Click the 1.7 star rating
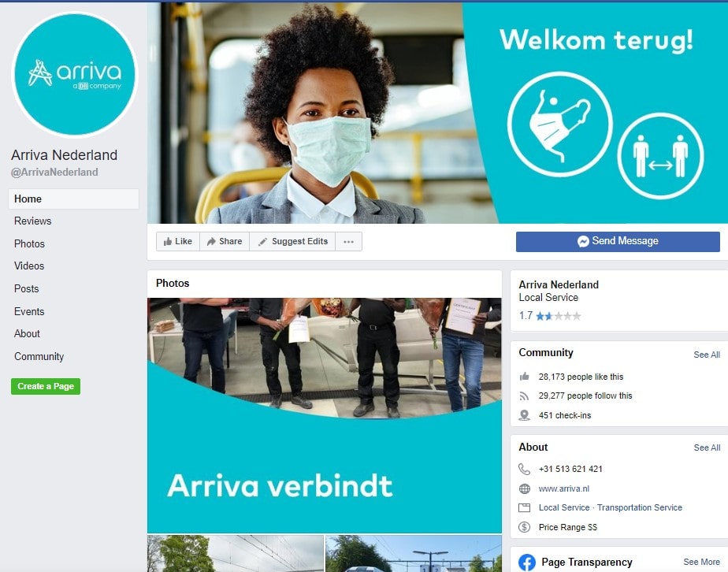Viewport: 728px width, 572px height. point(550,316)
